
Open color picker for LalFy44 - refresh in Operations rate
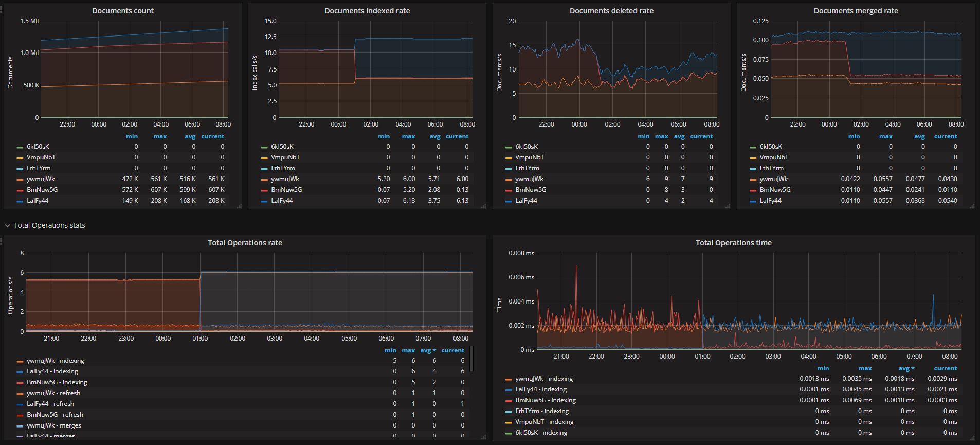[20, 405]
